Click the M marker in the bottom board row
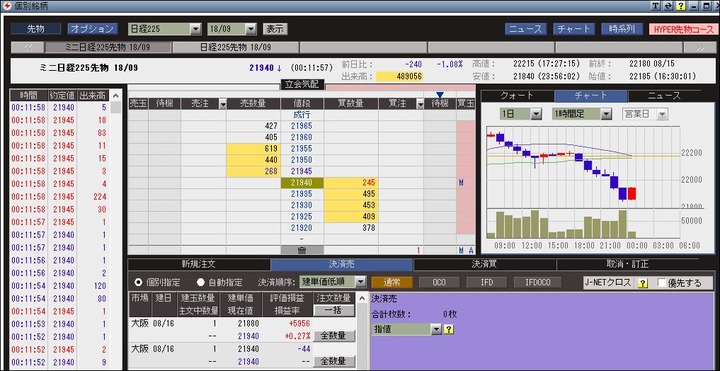 [x=461, y=250]
